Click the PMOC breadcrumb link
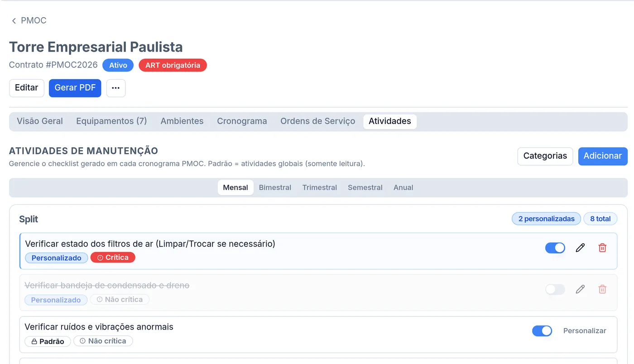The height and width of the screenshot is (364, 634). click(x=34, y=21)
